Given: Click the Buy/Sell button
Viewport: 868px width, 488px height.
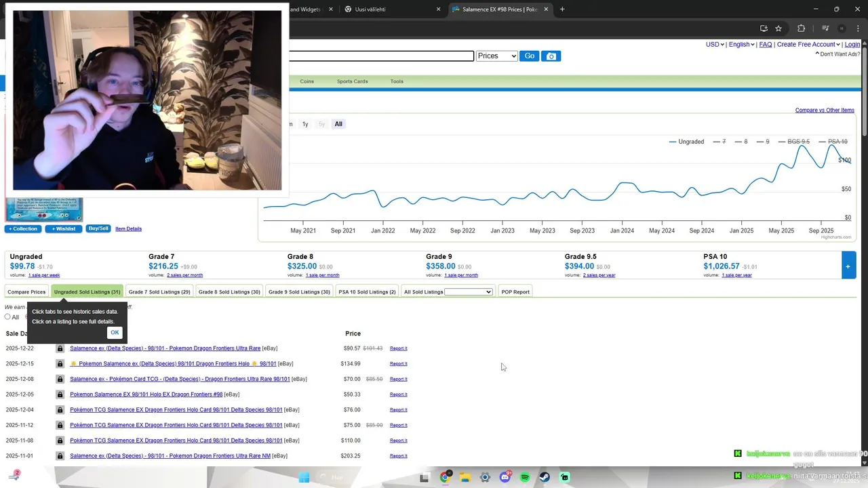Looking at the screenshot, I should 98,229.
